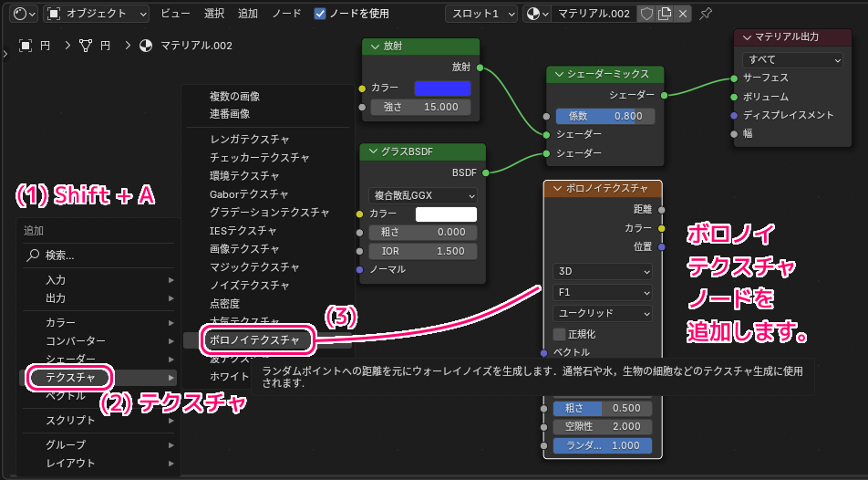Screen dimensions: 868x480
Task: Open the グループ submenu
Action: pos(98,444)
